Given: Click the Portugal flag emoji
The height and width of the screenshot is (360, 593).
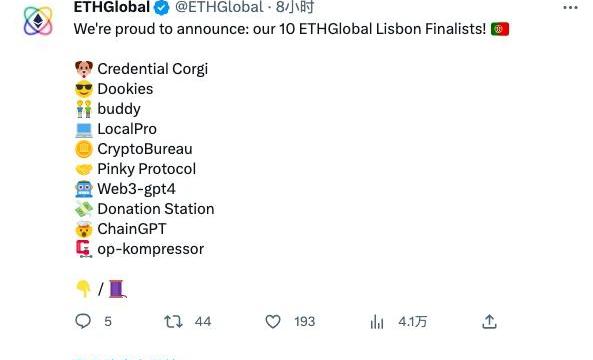Looking at the screenshot, I should coord(500,29).
